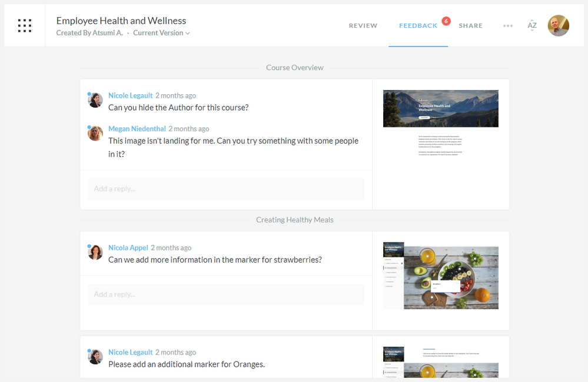Click the '2 months ago' timestamp beside Megan Niedenthal

click(188, 128)
